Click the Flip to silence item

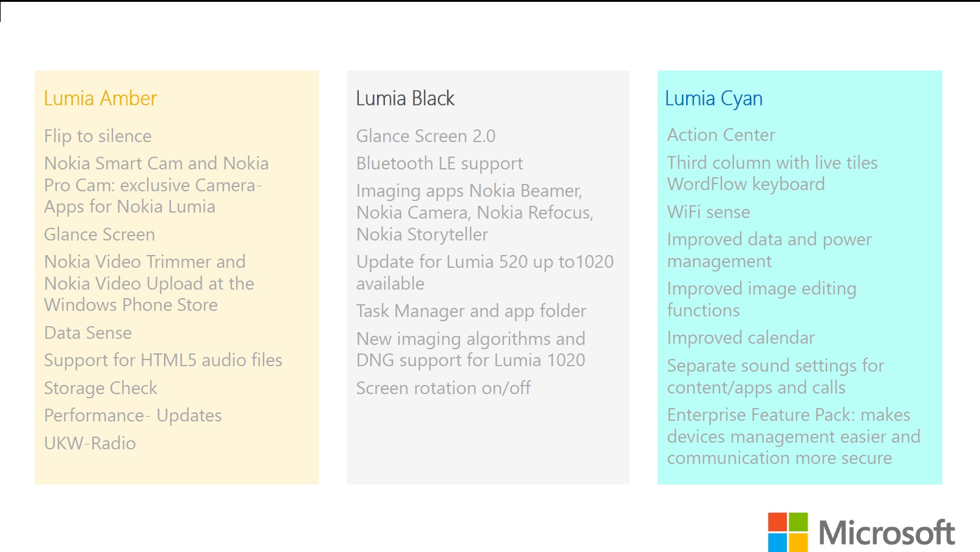tap(98, 136)
